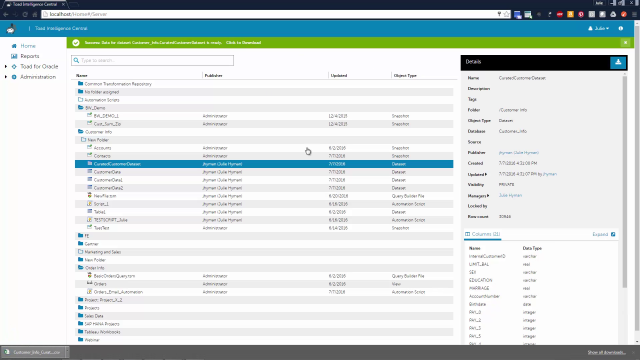640x360 pixels.
Task: Select the CuratedCustomerDataset row
Action: tap(264, 164)
